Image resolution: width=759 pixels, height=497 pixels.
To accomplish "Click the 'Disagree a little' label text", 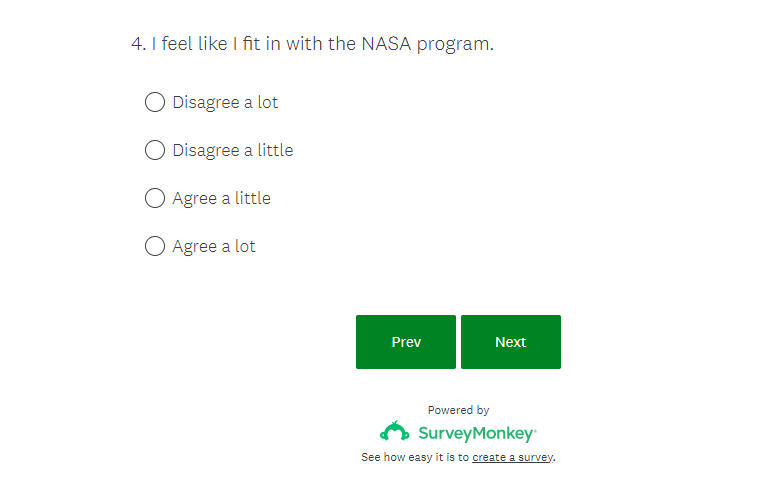I will pyautogui.click(x=232, y=150).
